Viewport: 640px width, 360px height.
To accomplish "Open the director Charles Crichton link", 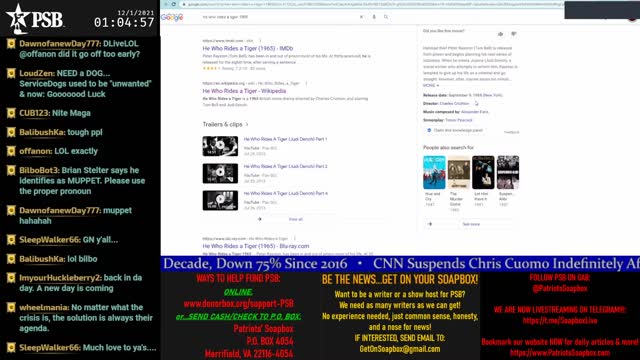I will coord(454,103).
